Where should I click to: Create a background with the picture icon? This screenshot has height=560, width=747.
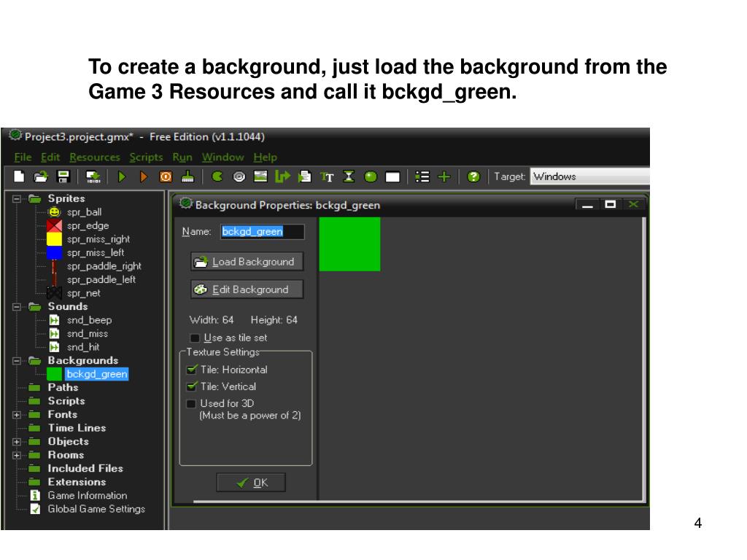point(260,176)
